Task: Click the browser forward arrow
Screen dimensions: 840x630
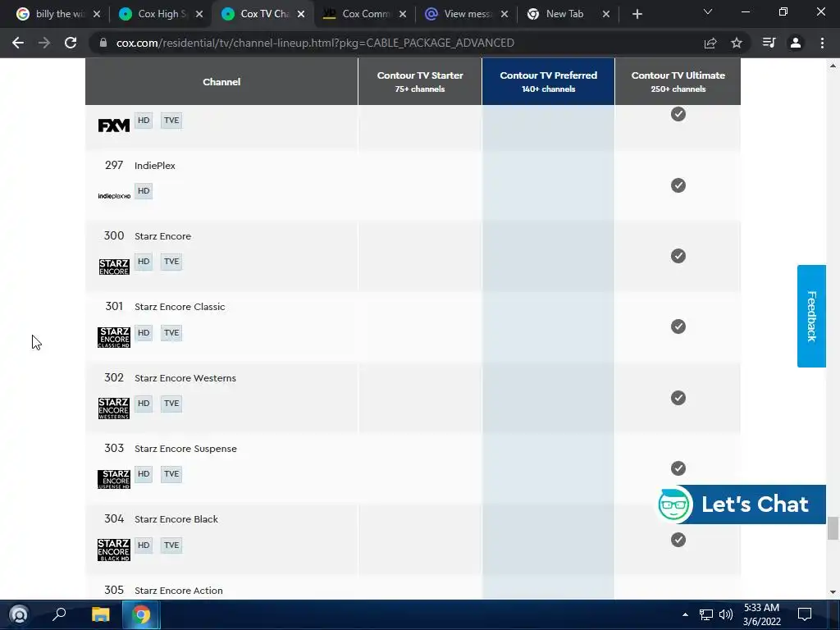Action: [x=44, y=43]
